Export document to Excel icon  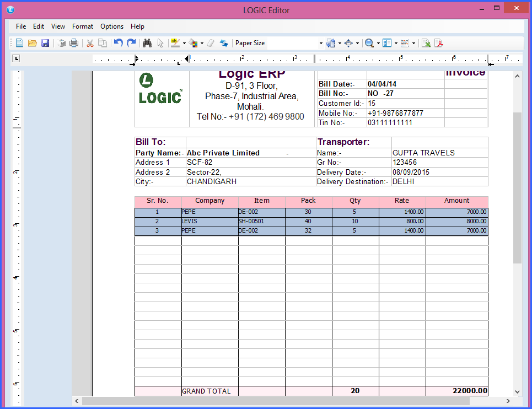click(x=426, y=43)
